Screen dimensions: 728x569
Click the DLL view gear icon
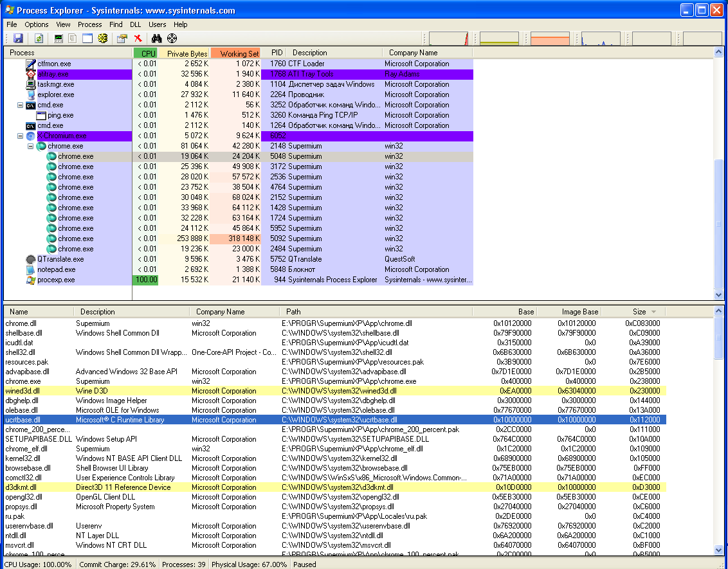point(103,39)
